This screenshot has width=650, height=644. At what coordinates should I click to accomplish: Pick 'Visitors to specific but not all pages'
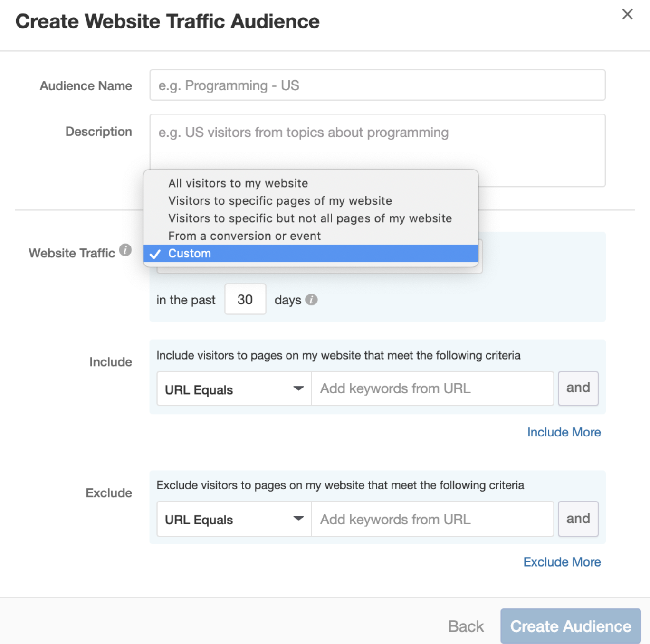click(x=310, y=218)
